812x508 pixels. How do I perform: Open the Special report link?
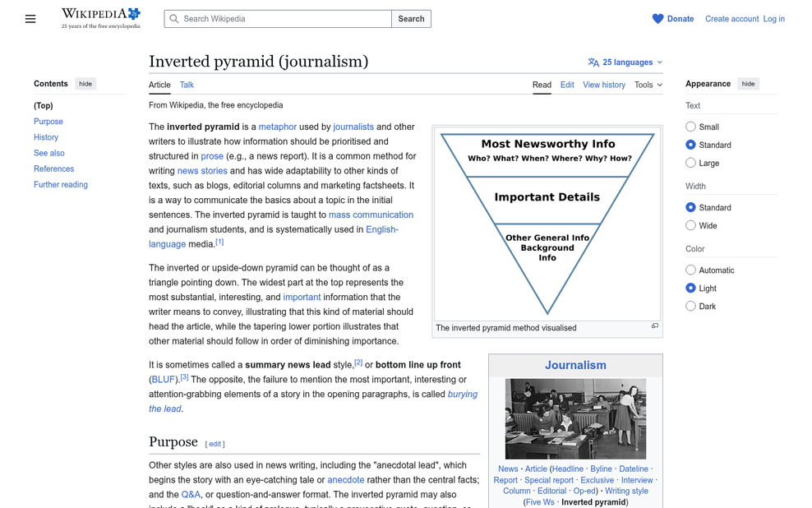[549, 480]
